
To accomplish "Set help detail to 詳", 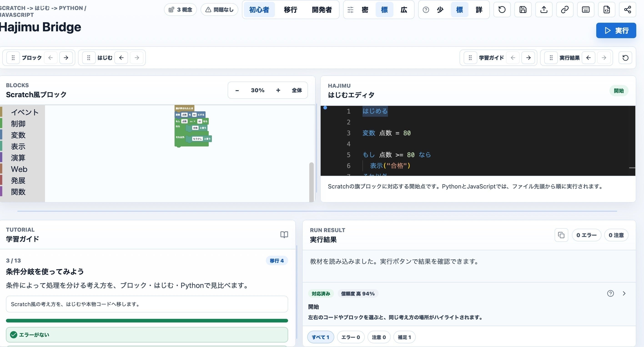I will pyautogui.click(x=479, y=10).
